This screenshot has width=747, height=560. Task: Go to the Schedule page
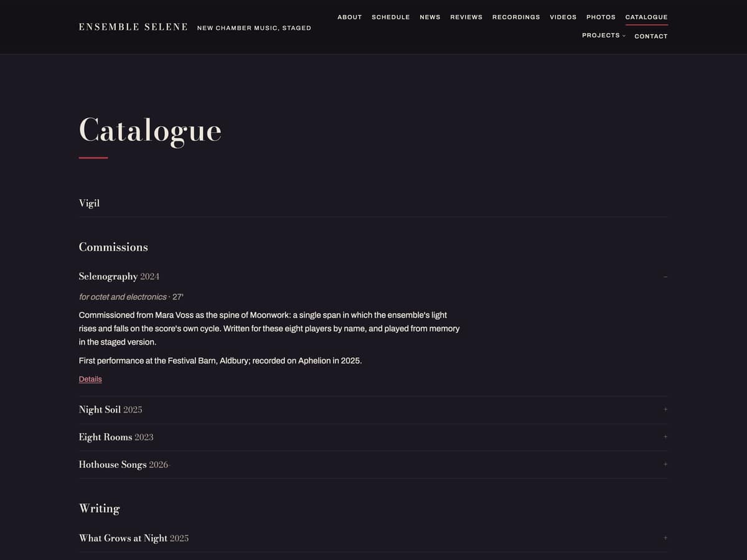point(390,17)
